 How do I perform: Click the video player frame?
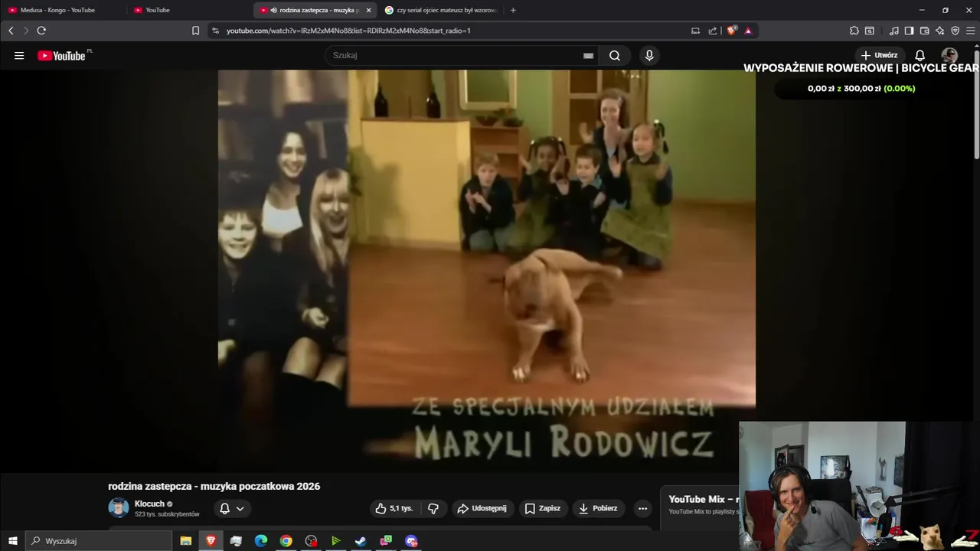pos(486,270)
